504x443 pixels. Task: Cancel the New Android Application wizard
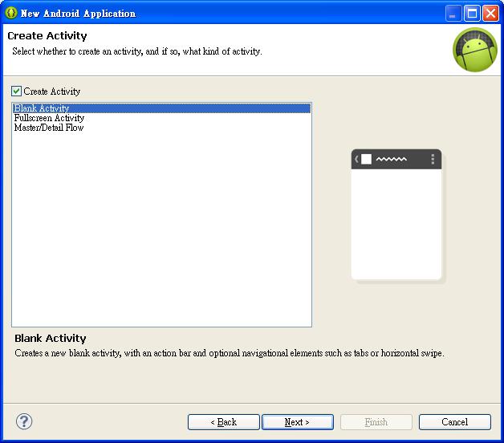pyautogui.click(x=455, y=422)
